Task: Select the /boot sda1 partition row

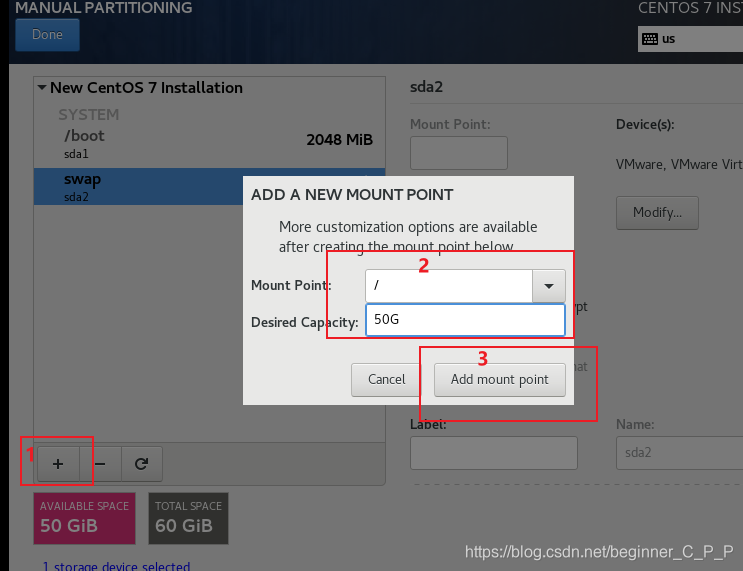Action: point(209,144)
